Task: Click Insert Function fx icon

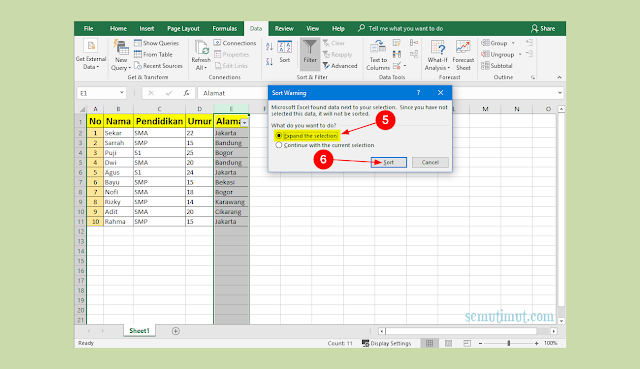Action: tap(187, 93)
